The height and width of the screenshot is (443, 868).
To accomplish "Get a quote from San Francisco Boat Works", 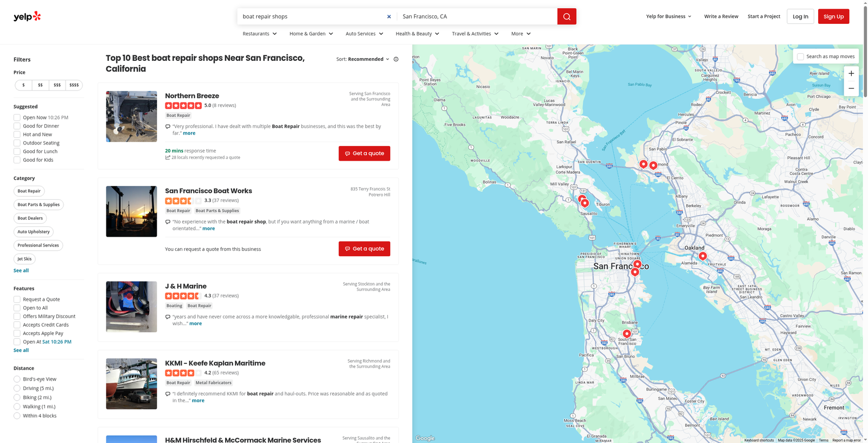I will [364, 249].
